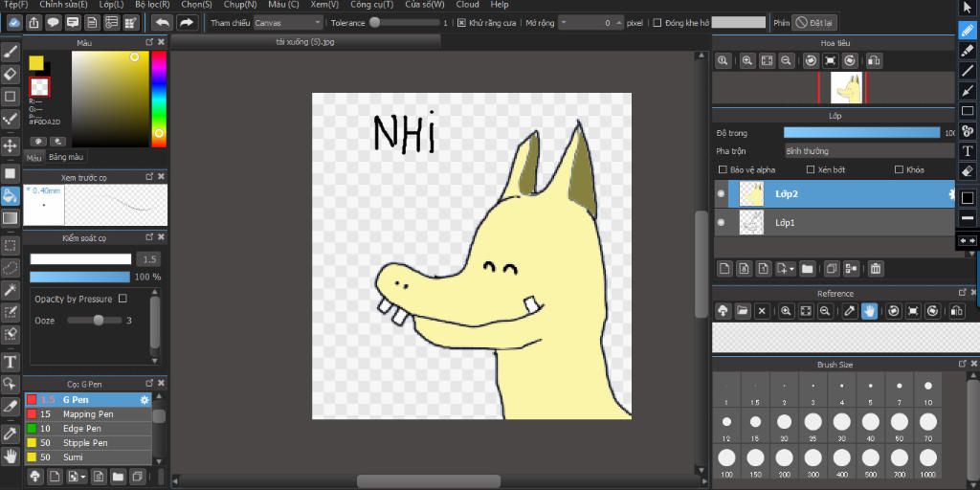This screenshot has width=980, height=490.
Task: Select the hand tool in Reference panel
Action: 869,311
